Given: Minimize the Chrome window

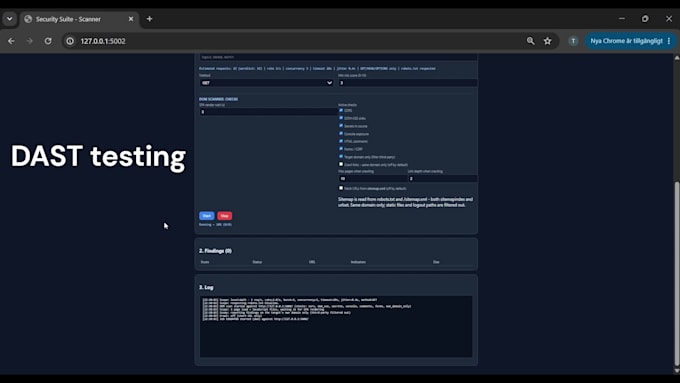Looking at the screenshot, I should [621, 19].
